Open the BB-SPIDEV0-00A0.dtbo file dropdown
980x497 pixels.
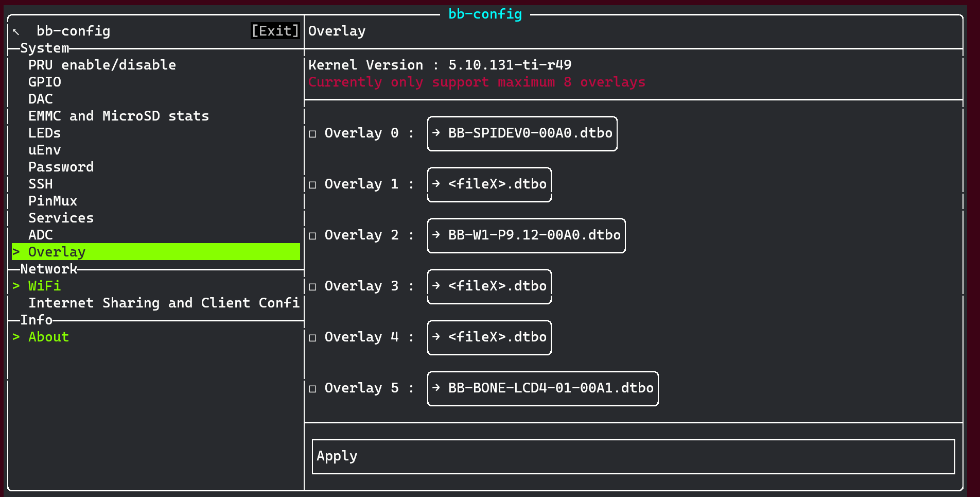tap(522, 133)
